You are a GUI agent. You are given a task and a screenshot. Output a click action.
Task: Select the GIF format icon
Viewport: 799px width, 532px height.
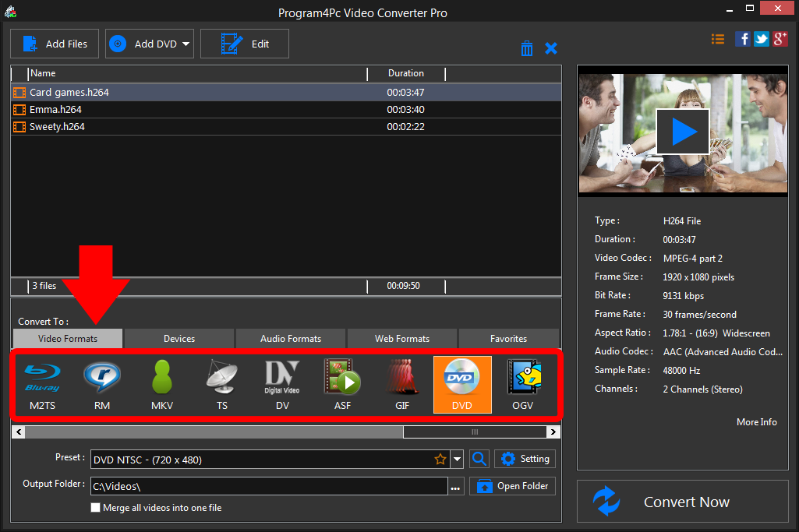coord(402,384)
